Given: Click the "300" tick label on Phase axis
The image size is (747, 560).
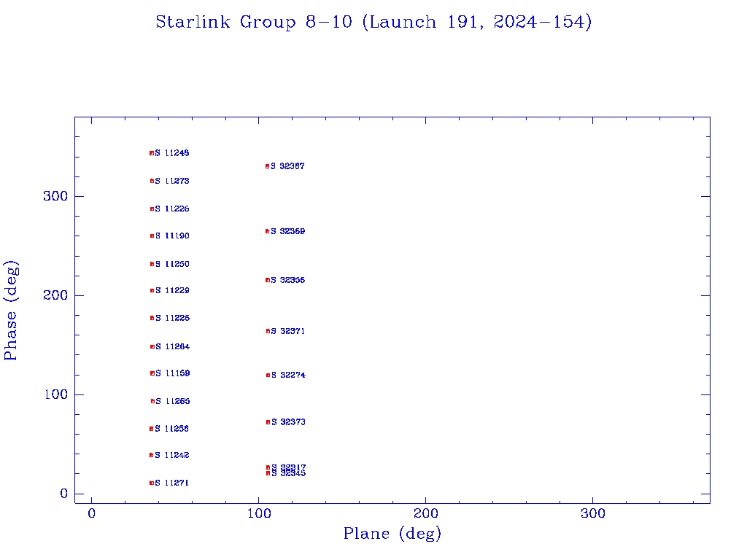Looking at the screenshot, I should tap(55, 197).
